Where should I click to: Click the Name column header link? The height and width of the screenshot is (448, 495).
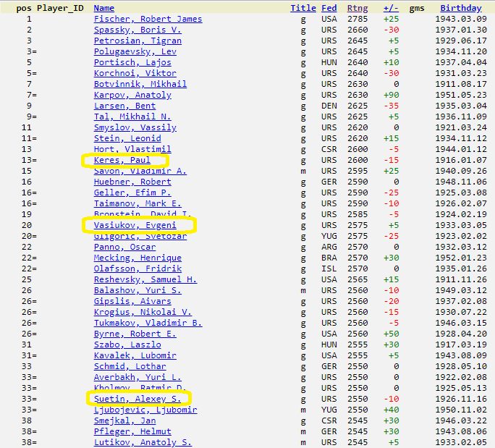104,8
